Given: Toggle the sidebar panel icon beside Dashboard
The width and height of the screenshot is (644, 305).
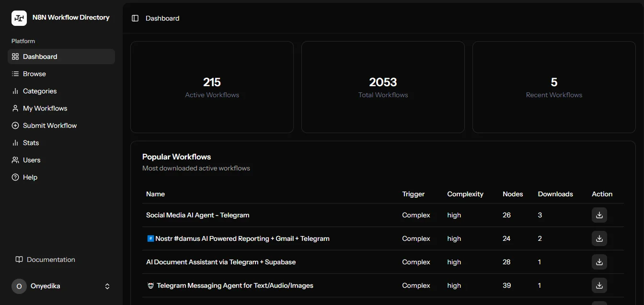Looking at the screenshot, I should [135, 18].
